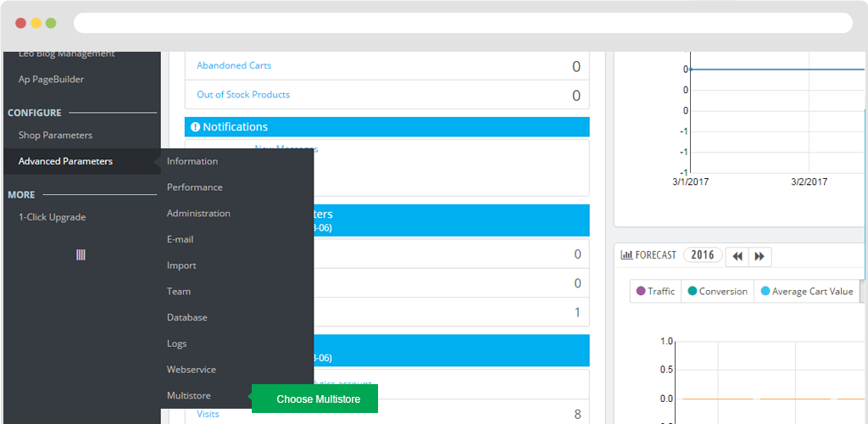This screenshot has height=424, width=868.
Task: Click the Forecast bar chart icon
Action: 626,255
